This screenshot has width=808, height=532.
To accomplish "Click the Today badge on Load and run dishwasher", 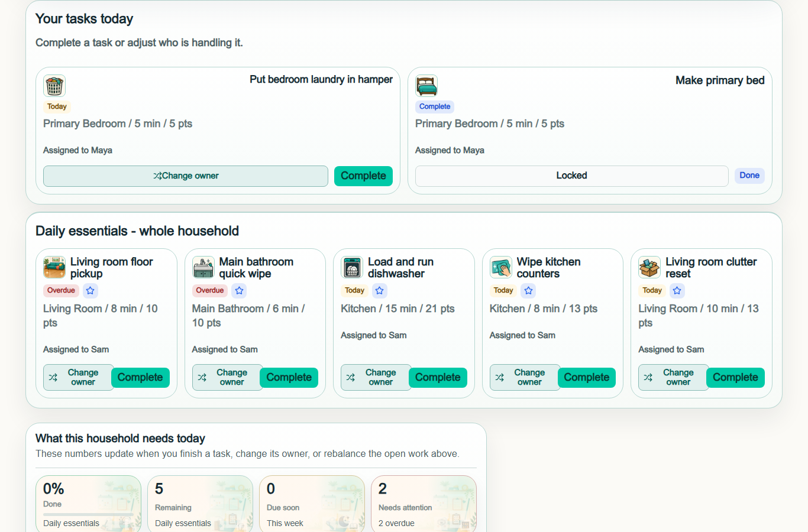I will [x=355, y=290].
